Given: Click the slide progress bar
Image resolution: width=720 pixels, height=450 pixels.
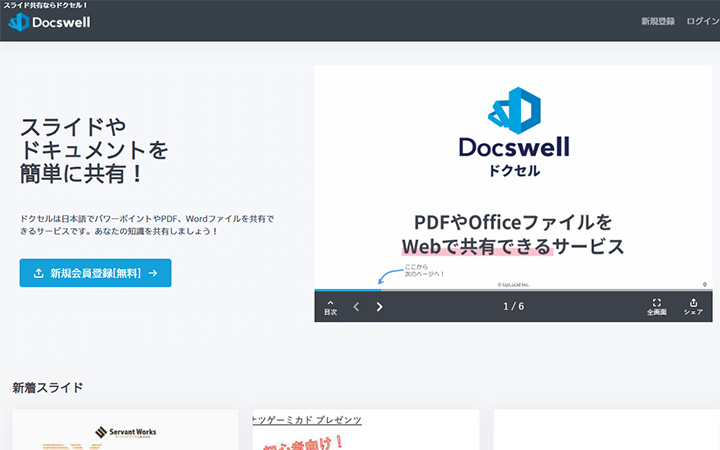Looking at the screenshot, I should tap(513, 290).
